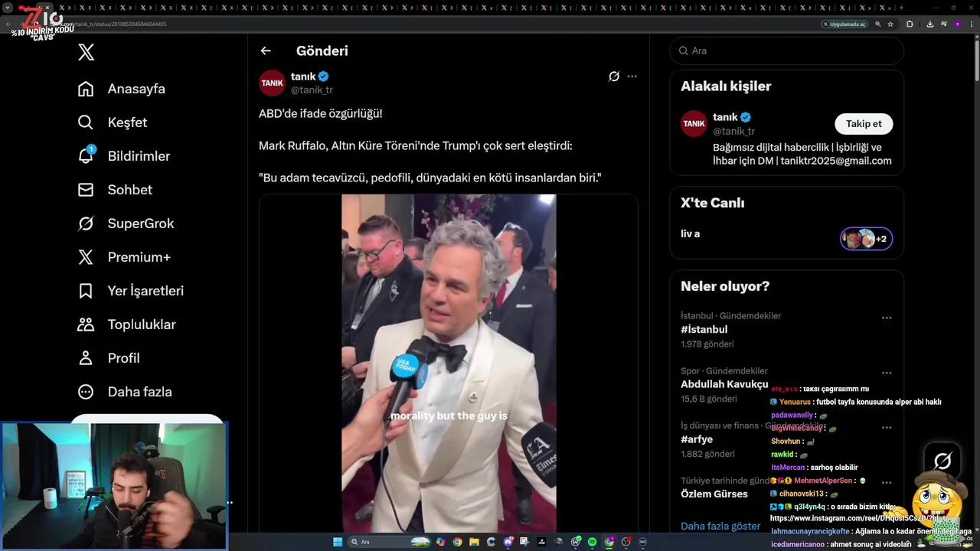
Task: Click the Anasayfa house icon
Action: (x=86, y=89)
